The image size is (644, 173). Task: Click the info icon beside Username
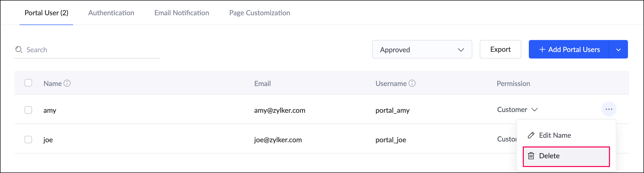[412, 83]
